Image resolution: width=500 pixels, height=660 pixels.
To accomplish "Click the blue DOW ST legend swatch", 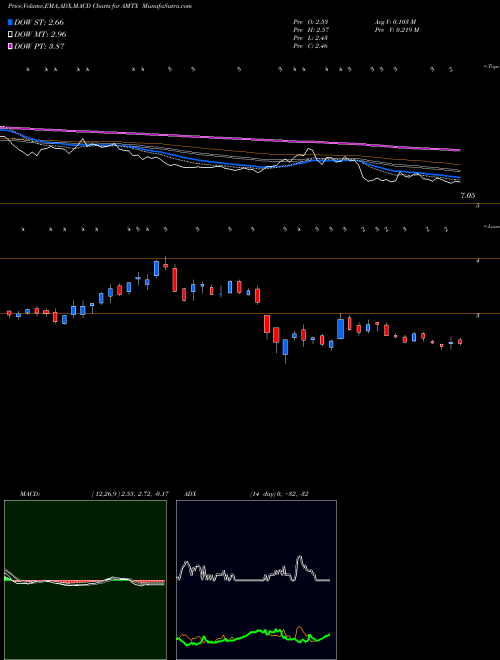I will point(11,22).
